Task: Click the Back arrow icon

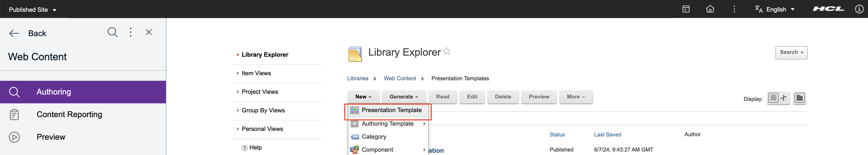Action: click(14, 33)
